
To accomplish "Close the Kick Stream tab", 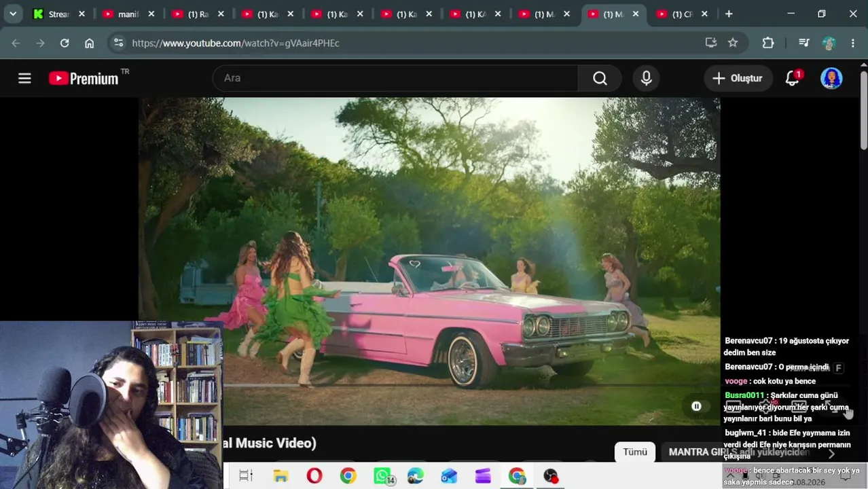I will click(82, 14).
